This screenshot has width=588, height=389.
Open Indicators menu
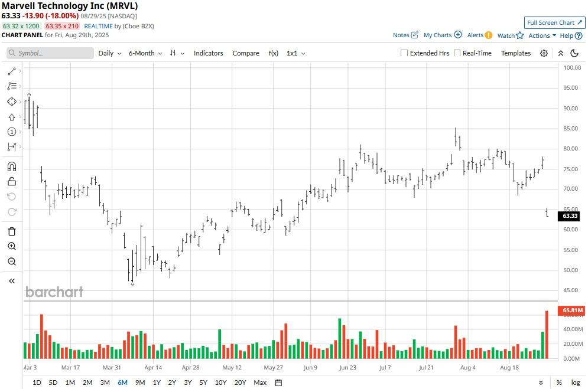[209, 53]
